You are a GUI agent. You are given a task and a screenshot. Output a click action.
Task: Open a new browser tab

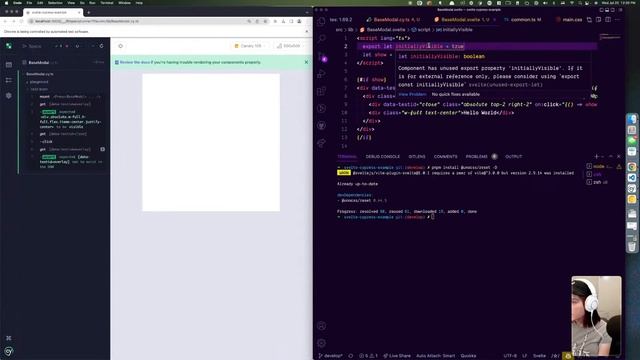pyautogui.click(x=89, y=13)
